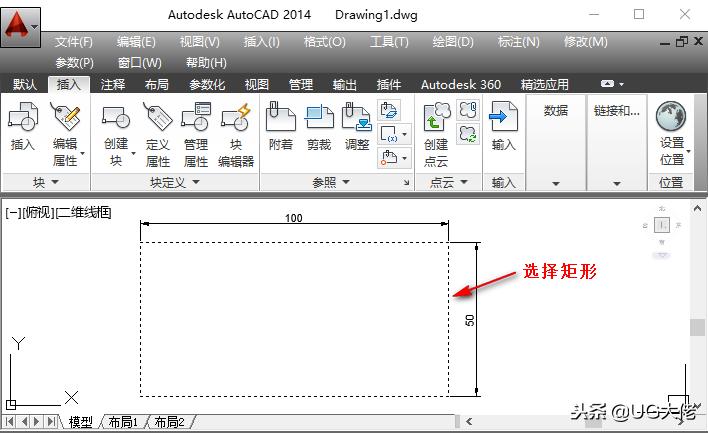
Task: Click Create Point Cloud (创建点云) icon
Action: [436, 117]
